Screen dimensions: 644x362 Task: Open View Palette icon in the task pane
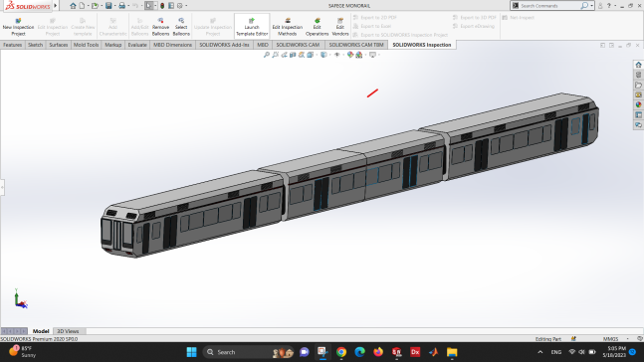pos(638,94)
